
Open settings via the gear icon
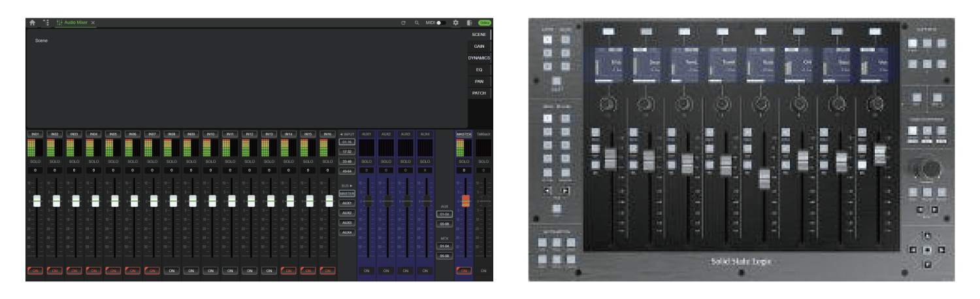click(x=455, y=23)
